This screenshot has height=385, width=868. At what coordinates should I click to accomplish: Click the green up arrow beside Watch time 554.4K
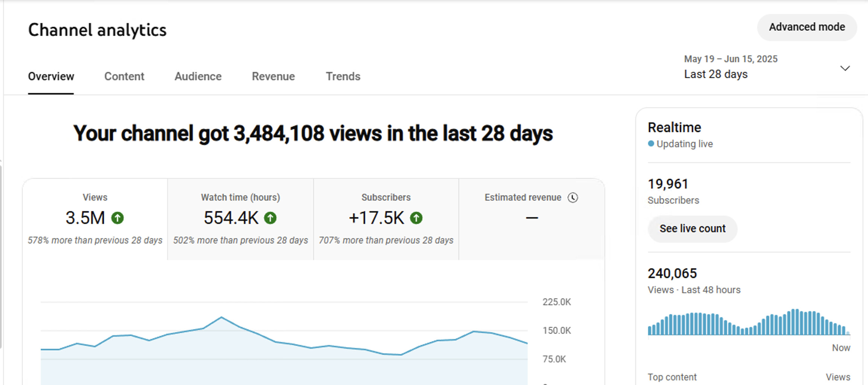coord(270,218)
